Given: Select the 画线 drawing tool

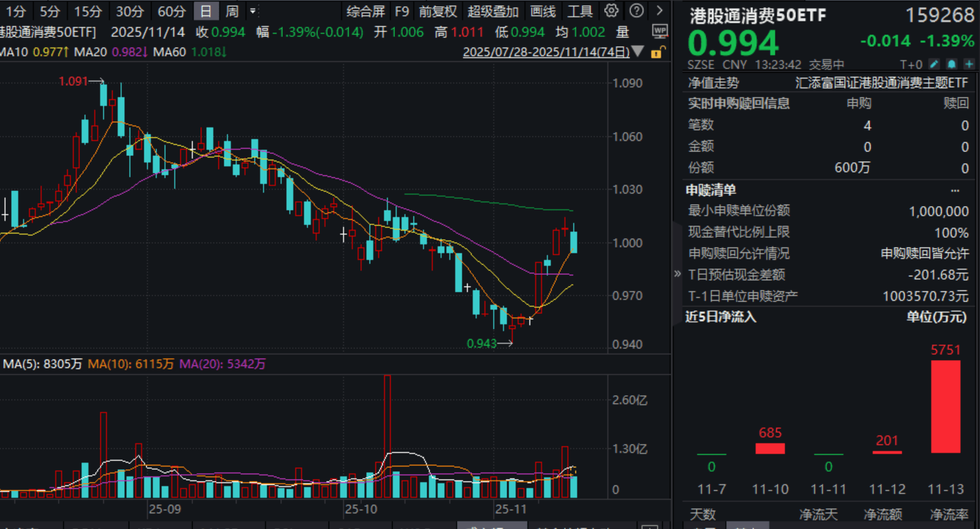Looking at the screenshot, I should pyautogui.click(x=542, y=11).
